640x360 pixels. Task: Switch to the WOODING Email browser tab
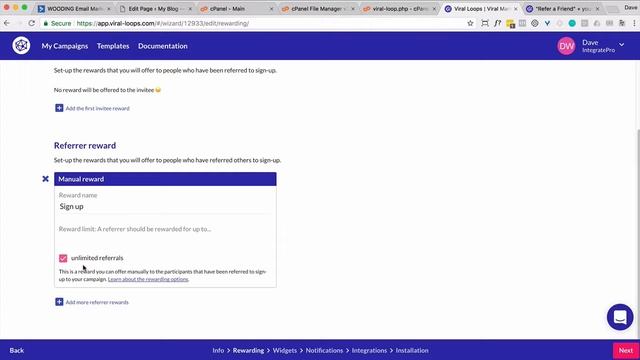pos(73,9)
